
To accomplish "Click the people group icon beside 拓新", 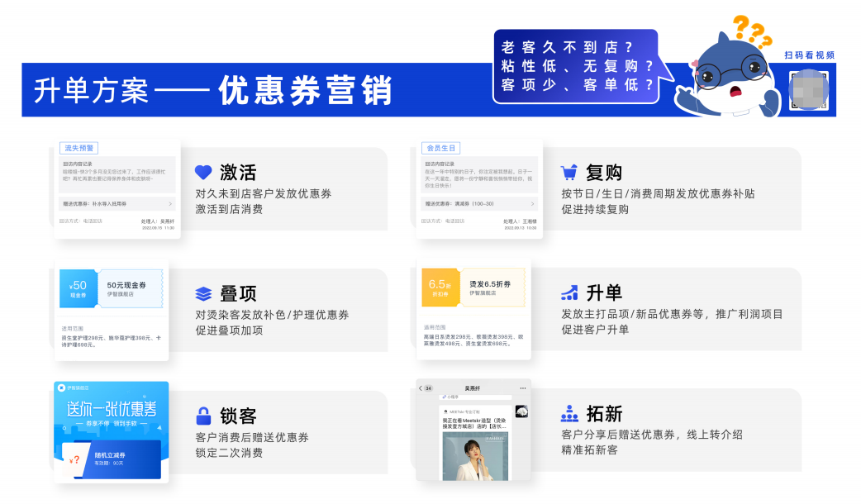I will (568, 413).
